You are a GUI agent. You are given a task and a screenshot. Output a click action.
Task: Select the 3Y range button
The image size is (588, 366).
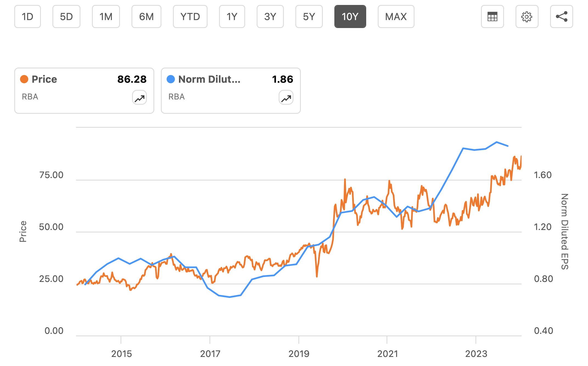(x=270, y=17)
